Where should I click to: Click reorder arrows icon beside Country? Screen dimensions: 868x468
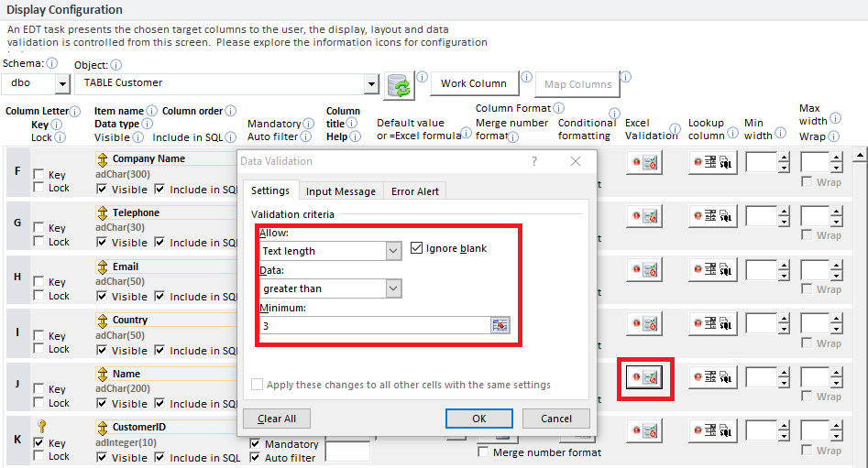(103, 321)
